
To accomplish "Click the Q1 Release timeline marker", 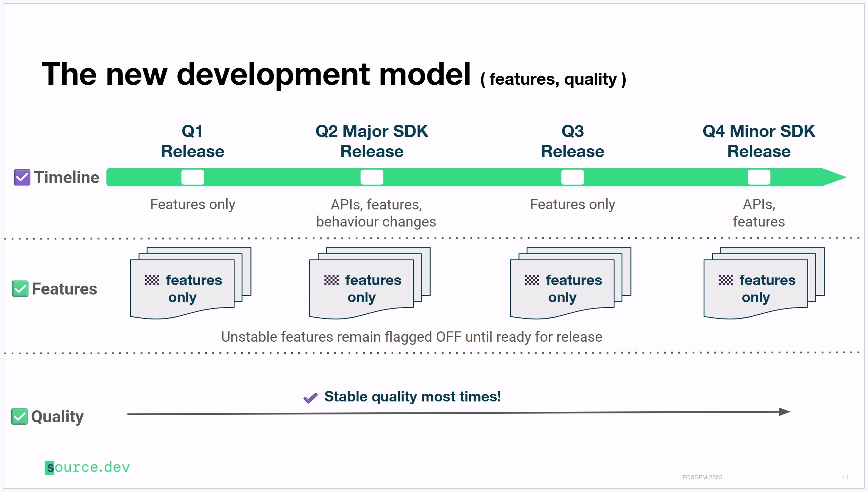I will coord(192,177).
